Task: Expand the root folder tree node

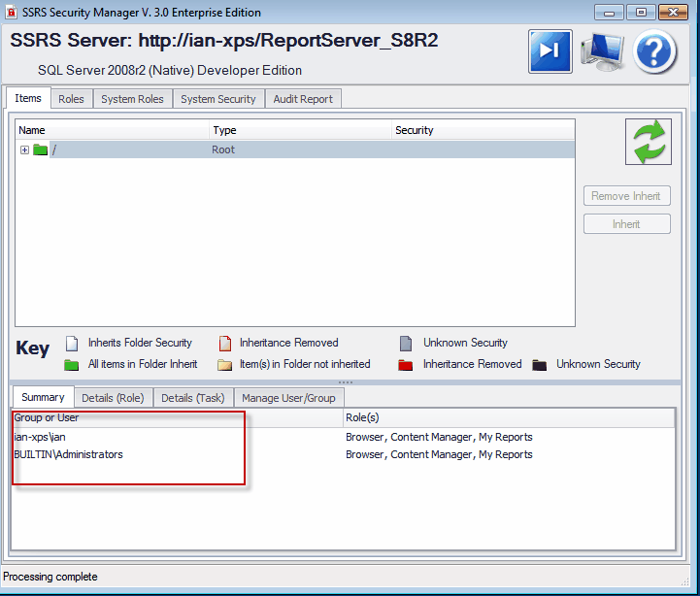Action: [24, 150]
